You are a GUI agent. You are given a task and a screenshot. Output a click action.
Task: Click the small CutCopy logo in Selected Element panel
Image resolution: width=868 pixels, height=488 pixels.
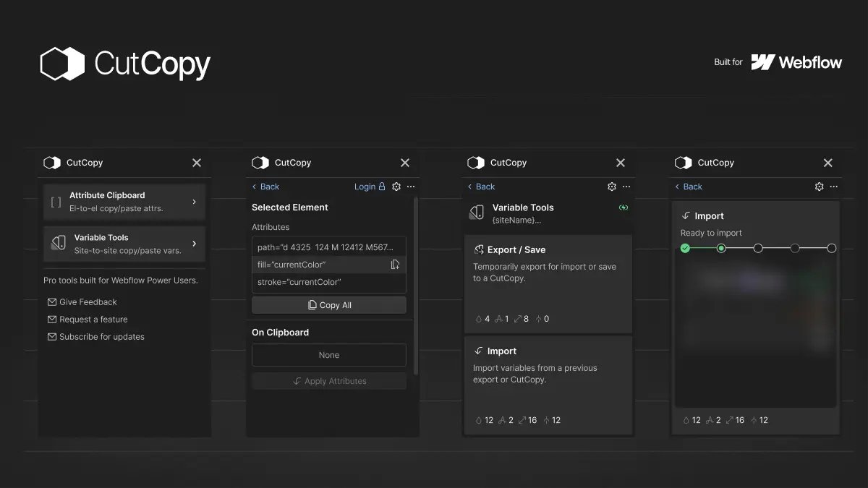[260, 163]
